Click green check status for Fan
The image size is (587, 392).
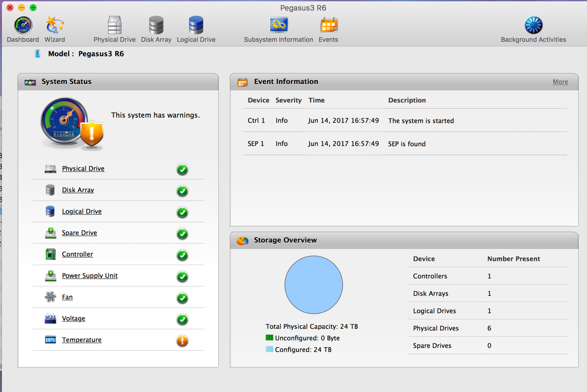182,298
